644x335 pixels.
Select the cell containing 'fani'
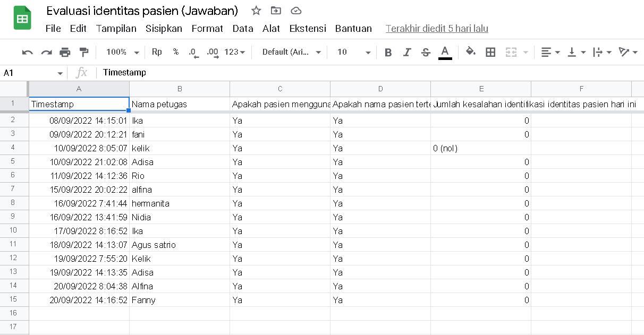point(180,134)
